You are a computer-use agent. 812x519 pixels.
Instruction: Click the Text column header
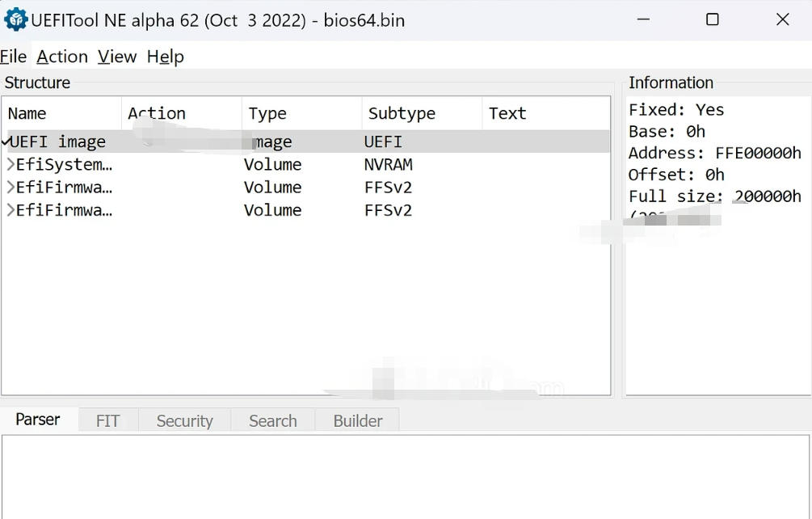coord(546,113)
